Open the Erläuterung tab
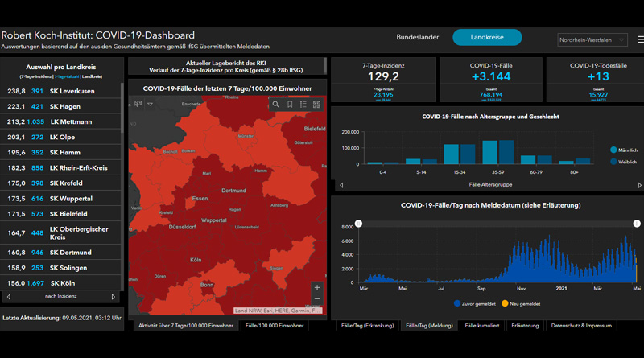The image size is (644, 358). 525,326
